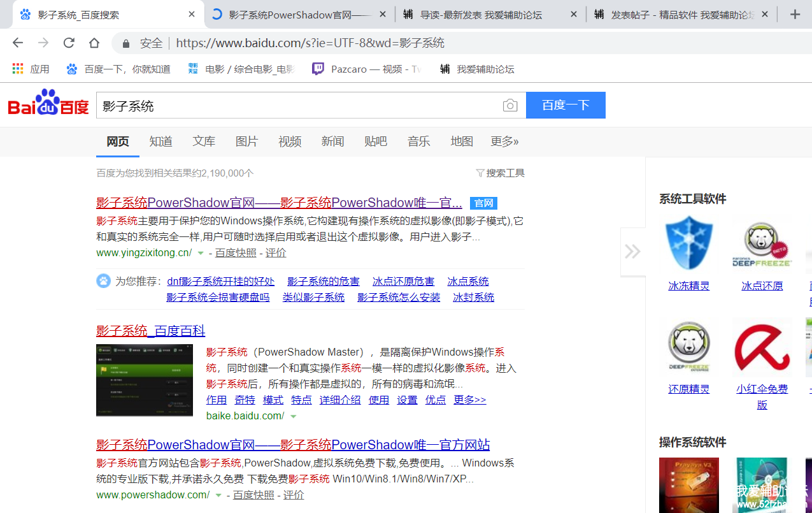Click the 为您推荐 paw icon
Screen dimensions: 812x513
pos(103,281)
